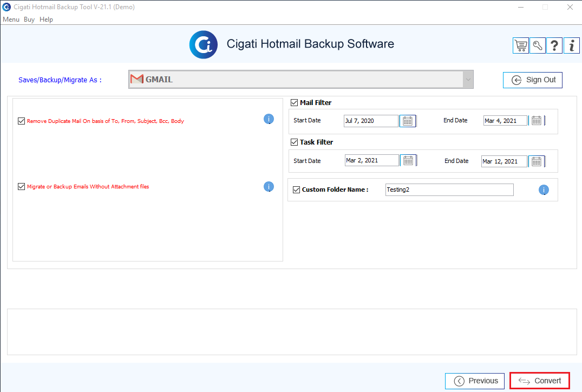Viewport: 582px width, 392px height.
Task: Minimize the application window
Action: pos(521,7)
